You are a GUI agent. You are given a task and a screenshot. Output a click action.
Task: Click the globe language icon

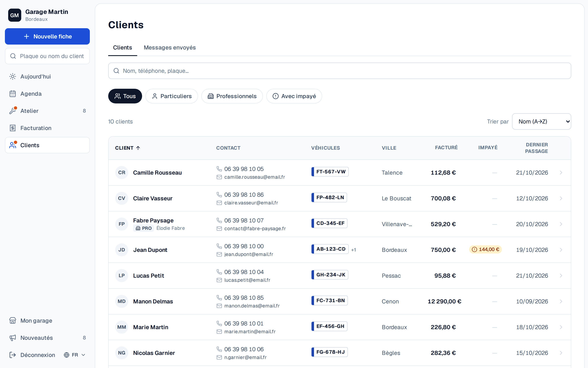click(67, 355)
